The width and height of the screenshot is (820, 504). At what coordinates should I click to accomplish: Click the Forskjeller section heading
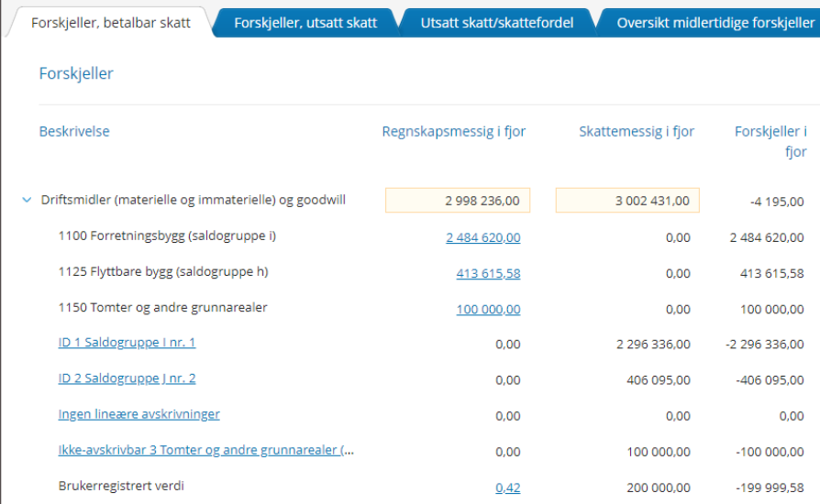click(76, 73)
